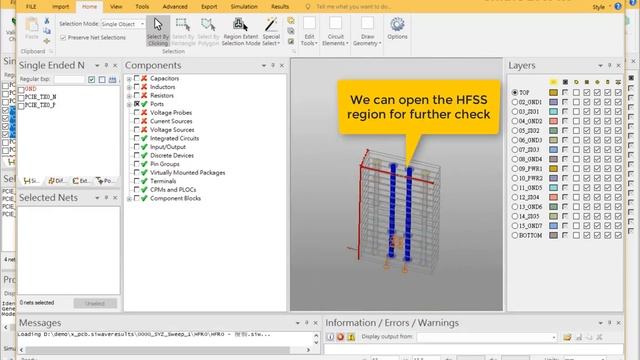Click the Copy icon in Clipboard group

47,31
